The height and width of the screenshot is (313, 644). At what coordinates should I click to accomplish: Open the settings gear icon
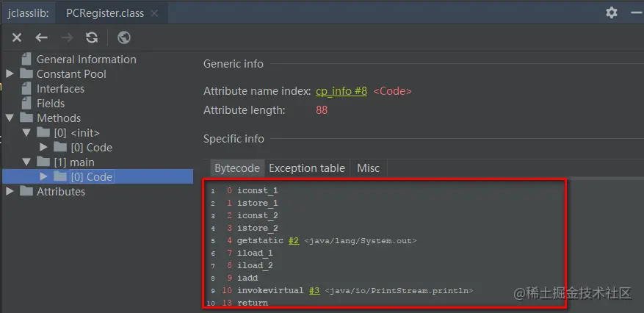(612, 12)
